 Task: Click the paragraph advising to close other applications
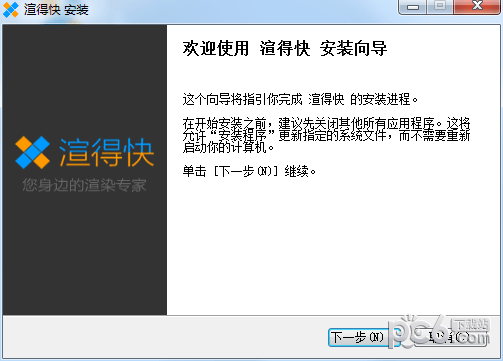point(326,135)
